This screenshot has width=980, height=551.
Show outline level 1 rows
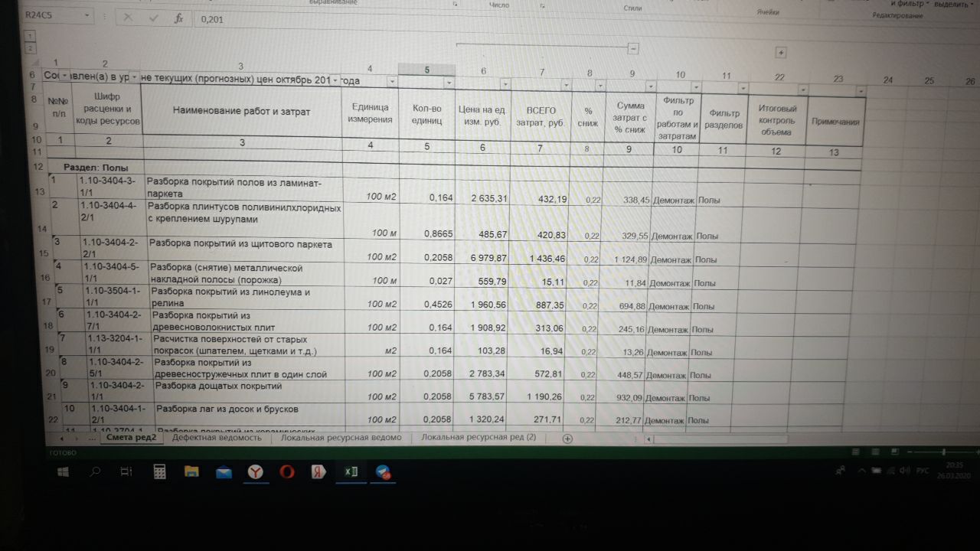(x=30, y=36)
